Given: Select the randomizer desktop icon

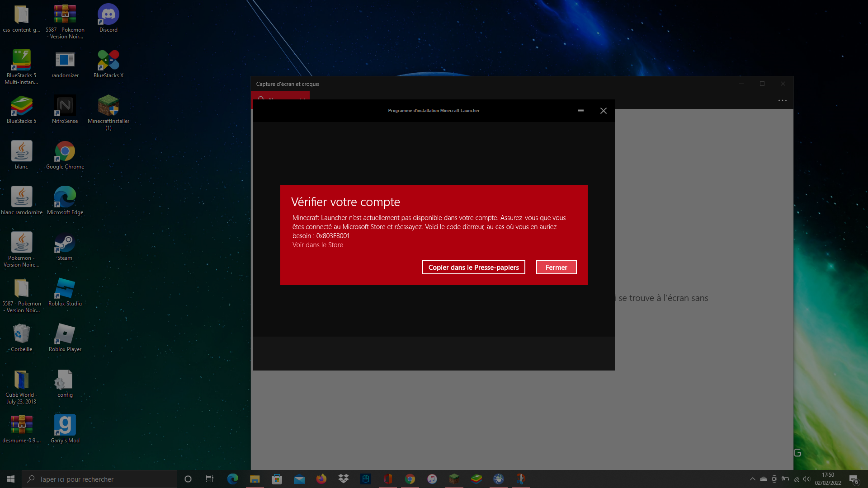Looking at the screenshot, I should (x=65, y=64).
